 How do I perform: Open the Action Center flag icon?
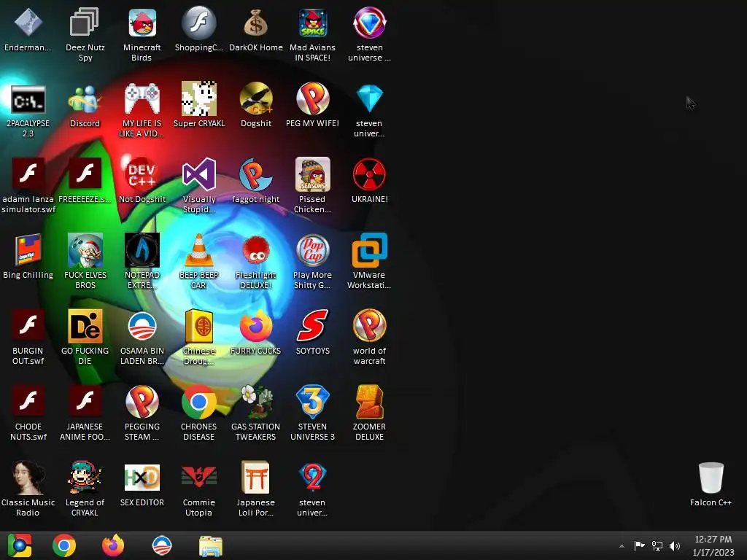click(639, 545)
